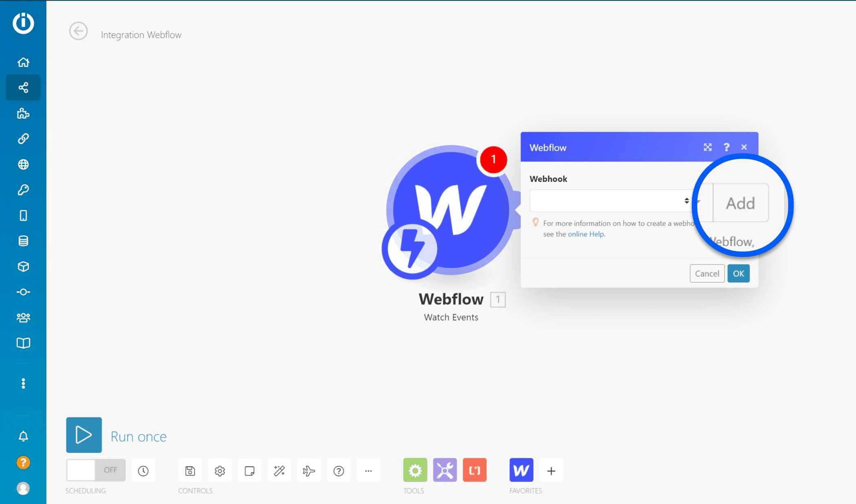Open the user profile avatar
Image resolution: width=856 pixels, height=504 pixels.
coord(23,488)
